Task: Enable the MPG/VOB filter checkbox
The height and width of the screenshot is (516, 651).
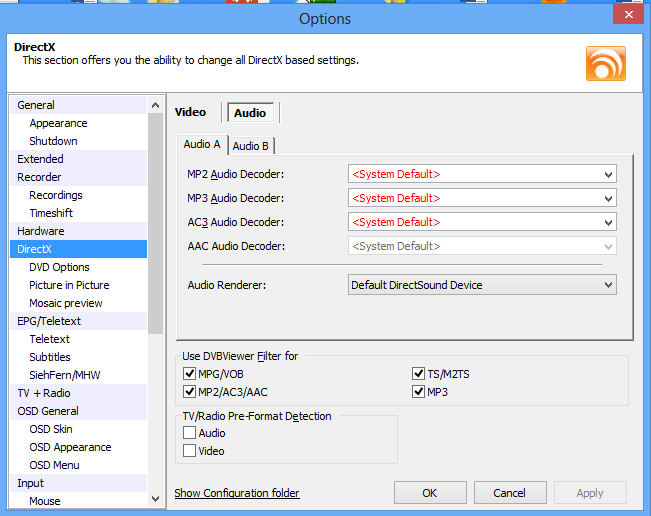Action: [x=189, y=374]
